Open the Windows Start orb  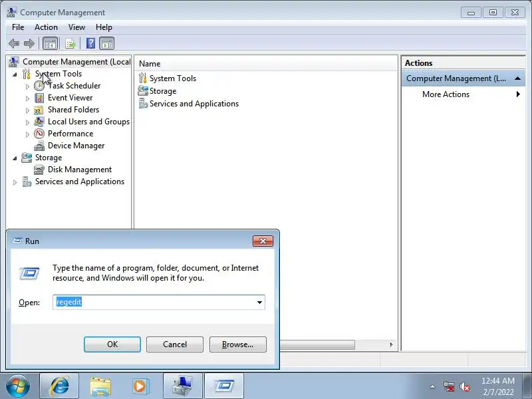pos(18,386)
